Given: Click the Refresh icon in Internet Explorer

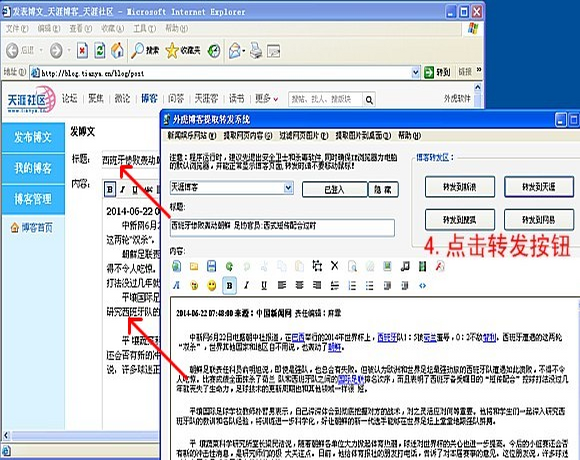Looking at the screenshot, I should pyautogui.click(x=100, y=50).
